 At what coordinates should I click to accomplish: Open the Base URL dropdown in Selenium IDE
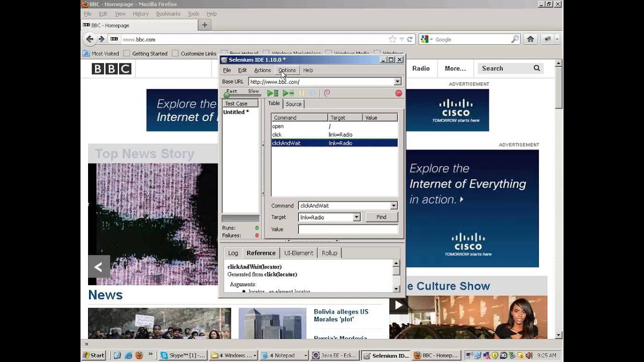pos(397,81)
